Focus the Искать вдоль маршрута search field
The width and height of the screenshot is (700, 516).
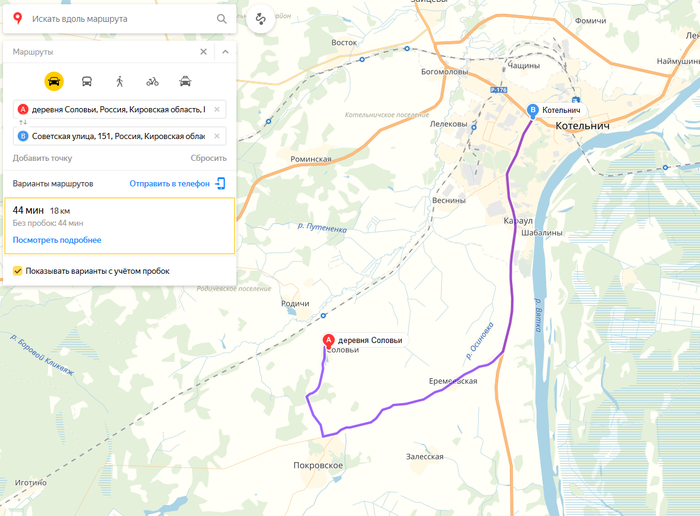(x=121, y=19)
